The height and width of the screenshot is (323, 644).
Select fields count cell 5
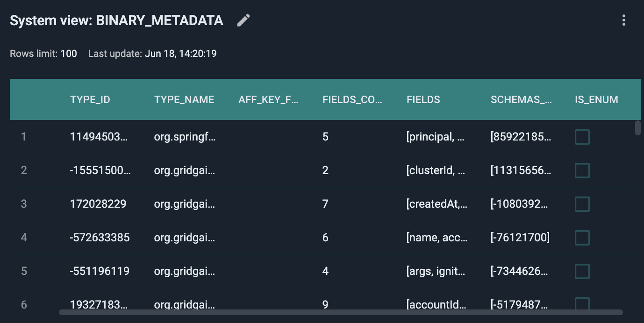(x=325, y=137)
